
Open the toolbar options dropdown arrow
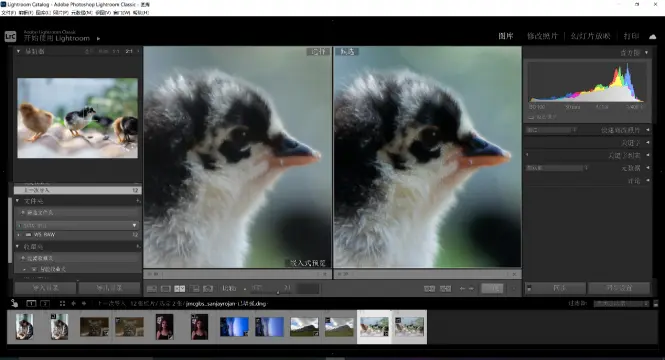513,289
